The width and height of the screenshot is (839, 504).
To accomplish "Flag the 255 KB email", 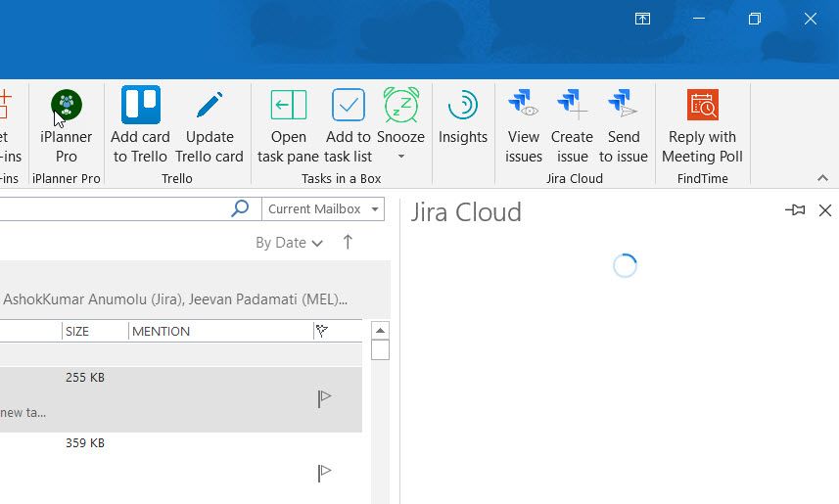I will point(324,398).
